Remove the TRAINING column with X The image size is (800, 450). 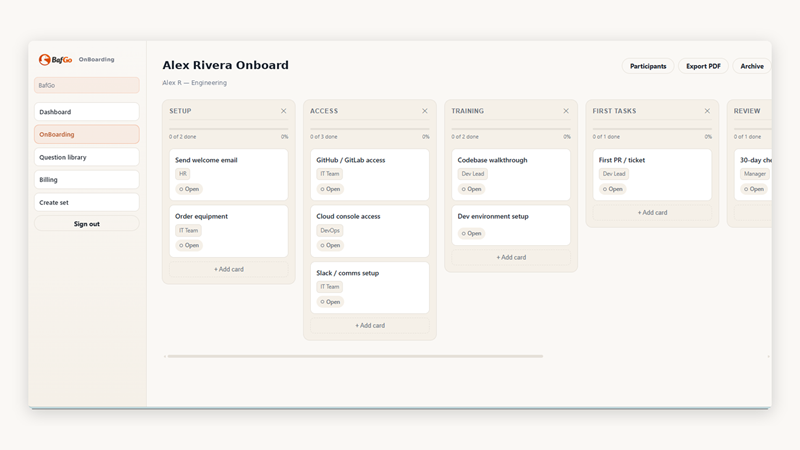coord(566,111)
